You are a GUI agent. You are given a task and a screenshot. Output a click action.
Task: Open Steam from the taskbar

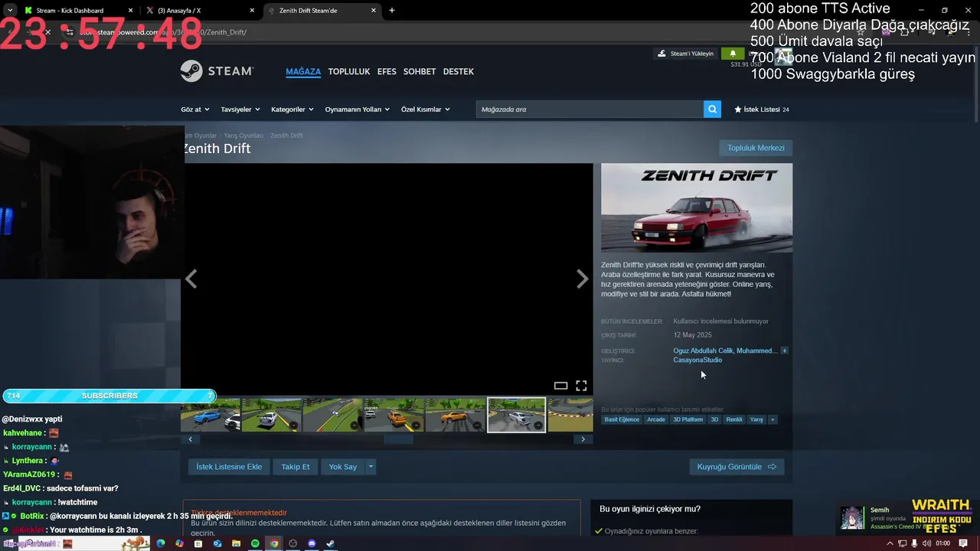(330, 543)
